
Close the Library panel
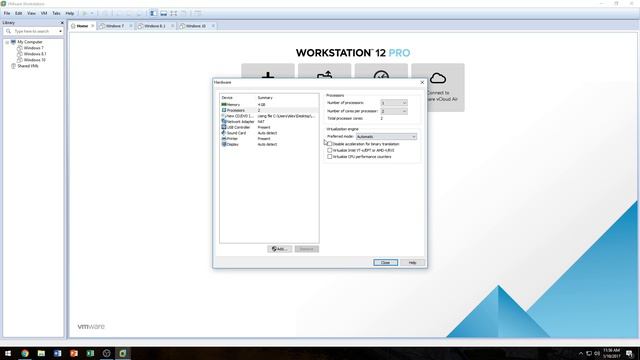coord(62,23)
